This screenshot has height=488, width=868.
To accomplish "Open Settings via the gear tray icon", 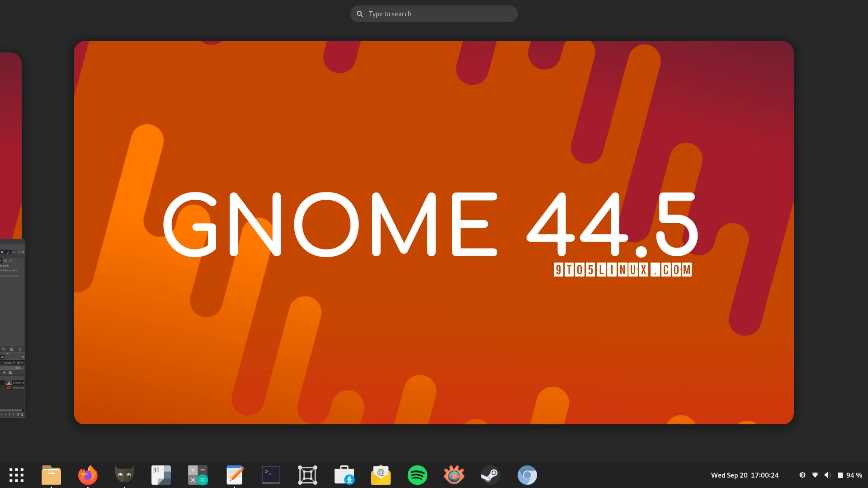I will coord(802,475).
